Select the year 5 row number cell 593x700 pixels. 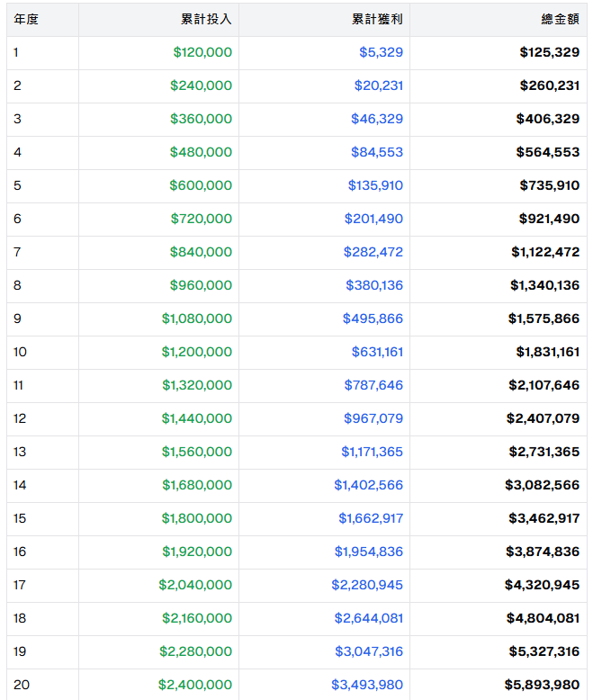coord(17,185)
